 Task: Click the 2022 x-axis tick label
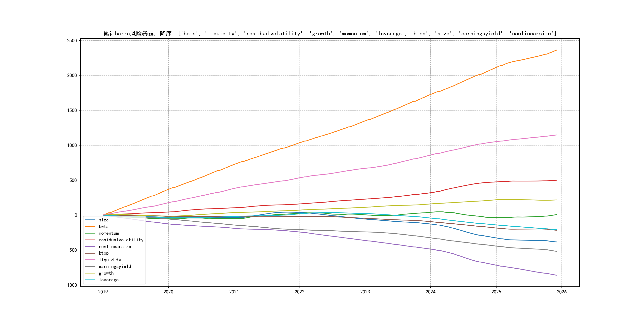click(x=300, y=292)
